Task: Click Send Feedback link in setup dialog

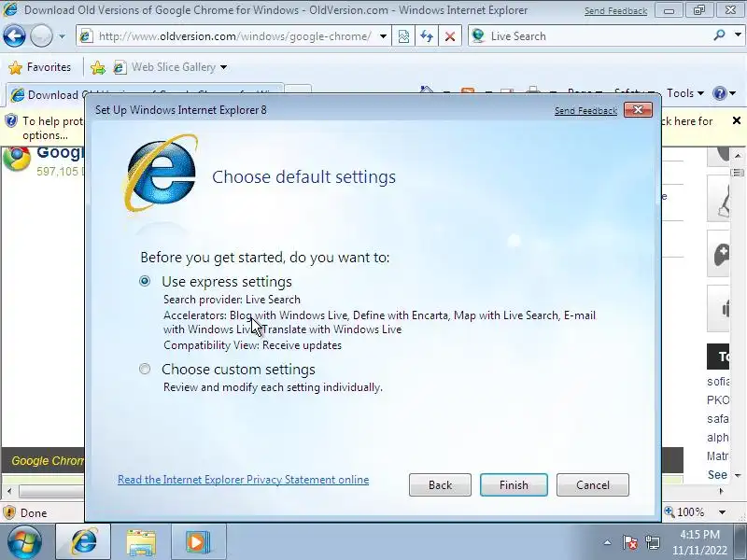Action: click(585, 110)
